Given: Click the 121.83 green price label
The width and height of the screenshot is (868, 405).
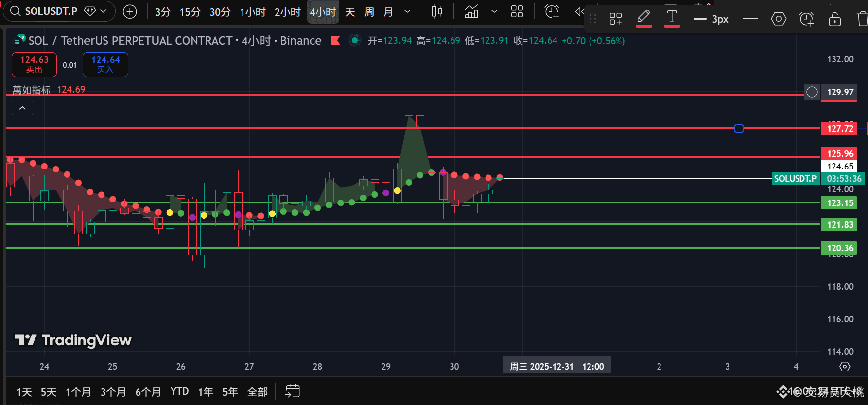Looking at the screenshot, I should click(839, 224).
